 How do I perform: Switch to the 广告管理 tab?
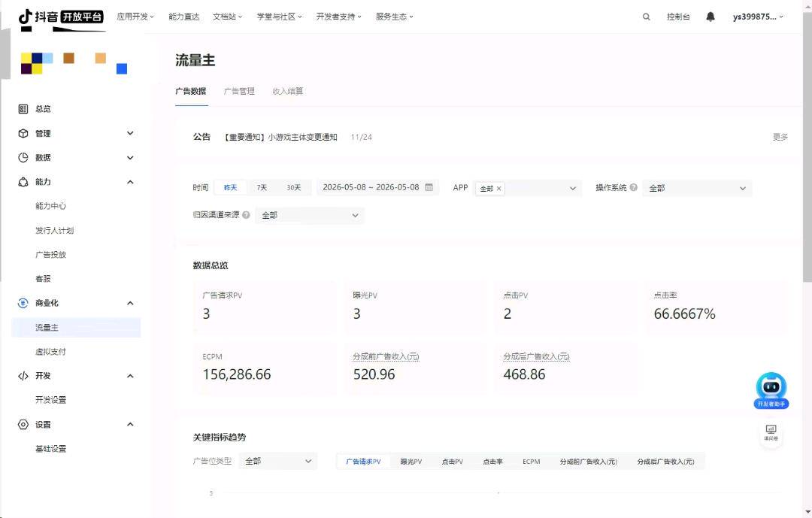239,91
